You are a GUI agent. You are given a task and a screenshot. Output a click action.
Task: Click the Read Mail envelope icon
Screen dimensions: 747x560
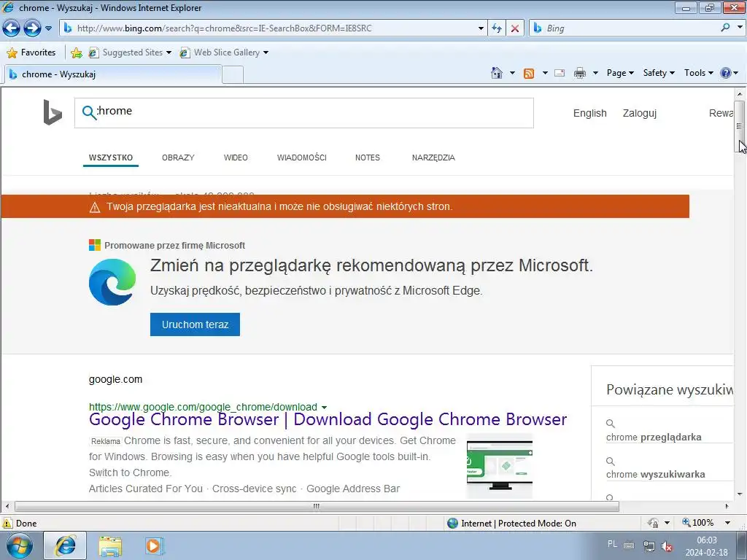click(x=560, y=73)
